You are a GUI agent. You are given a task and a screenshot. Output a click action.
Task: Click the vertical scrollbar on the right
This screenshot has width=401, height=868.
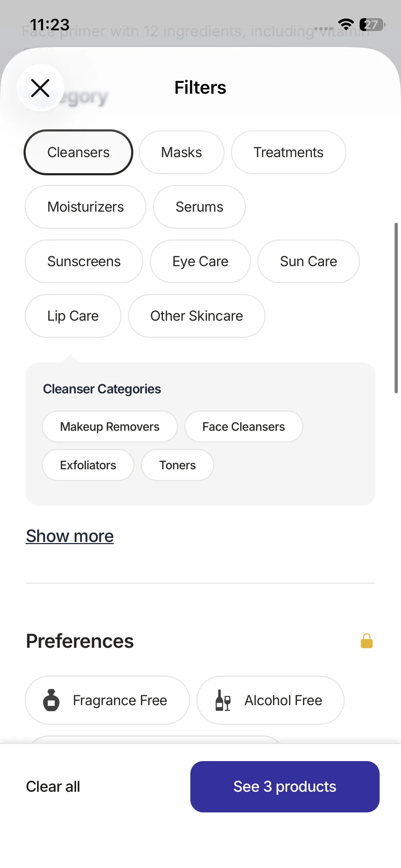coord(396,308)
